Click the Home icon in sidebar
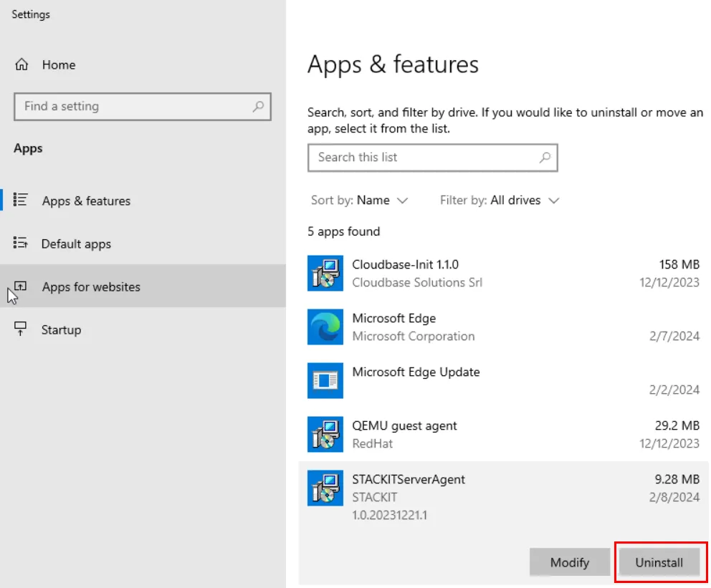The width and height of the screenshot is (711, 588). coord(22,64)
